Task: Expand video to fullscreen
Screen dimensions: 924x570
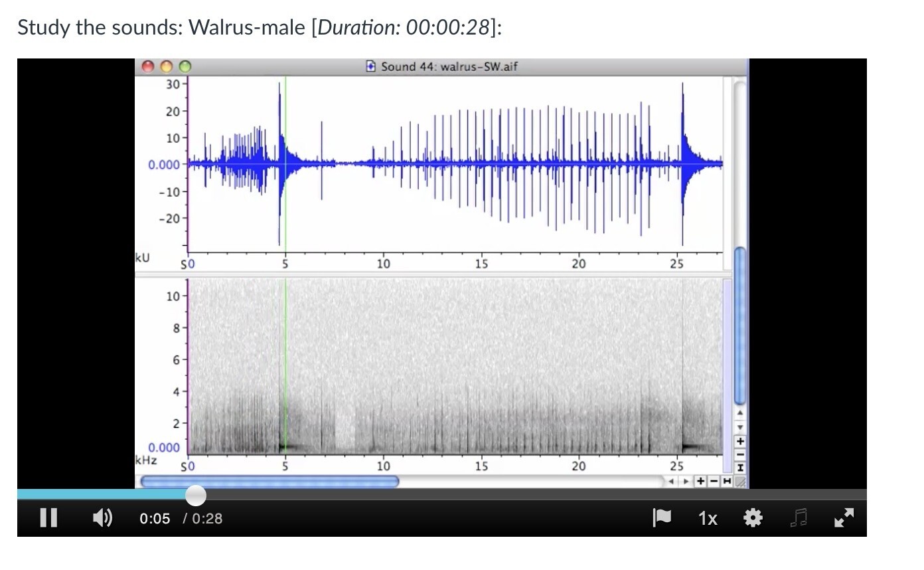Action: (x=844, y=518)
